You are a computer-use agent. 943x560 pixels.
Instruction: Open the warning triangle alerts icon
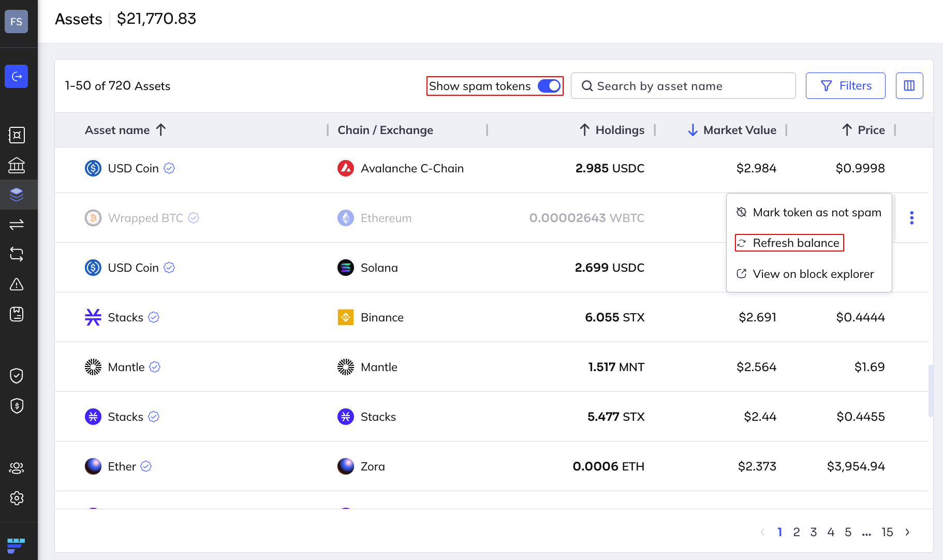[16, 284]
